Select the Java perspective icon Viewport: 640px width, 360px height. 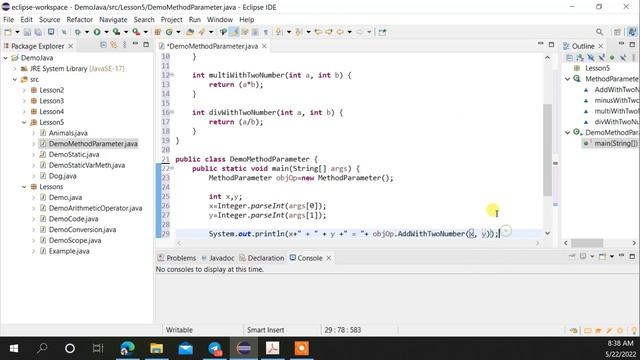pyautogui.click(x=632, y=32)
